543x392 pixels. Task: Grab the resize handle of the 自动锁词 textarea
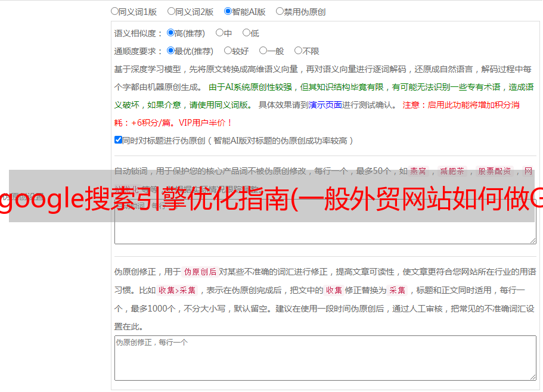pos(533,241)
